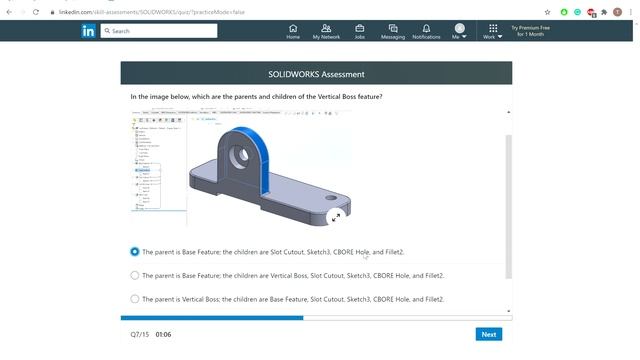Viewport: 640px width, 360px height.
Task: Open Messaging
Action: point(393,31)
